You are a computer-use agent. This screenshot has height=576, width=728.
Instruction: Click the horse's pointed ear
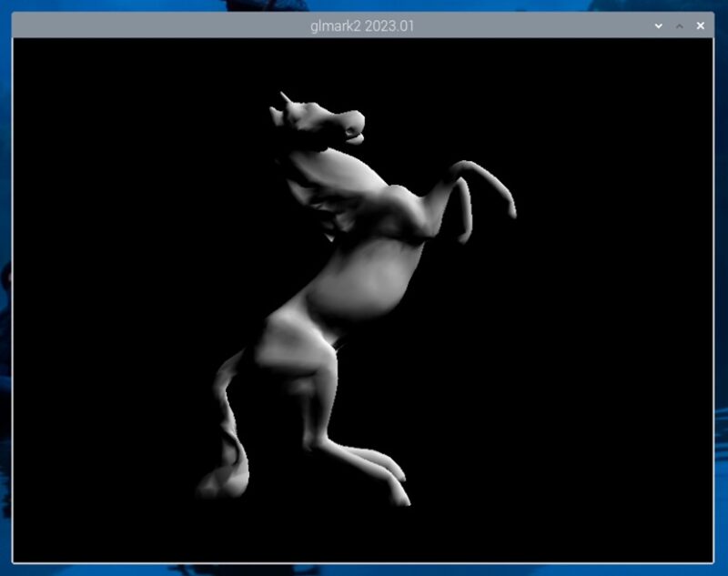285,97
